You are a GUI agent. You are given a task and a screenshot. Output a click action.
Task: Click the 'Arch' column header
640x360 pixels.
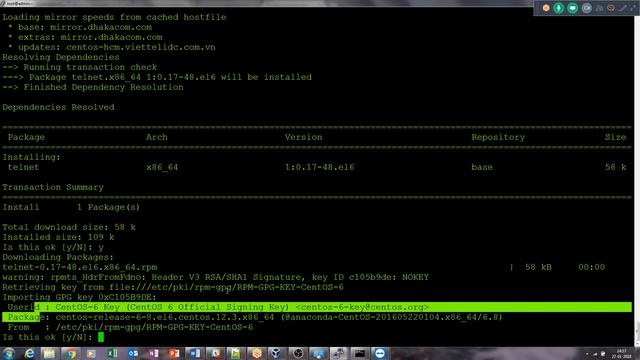[x=157, y=137]
